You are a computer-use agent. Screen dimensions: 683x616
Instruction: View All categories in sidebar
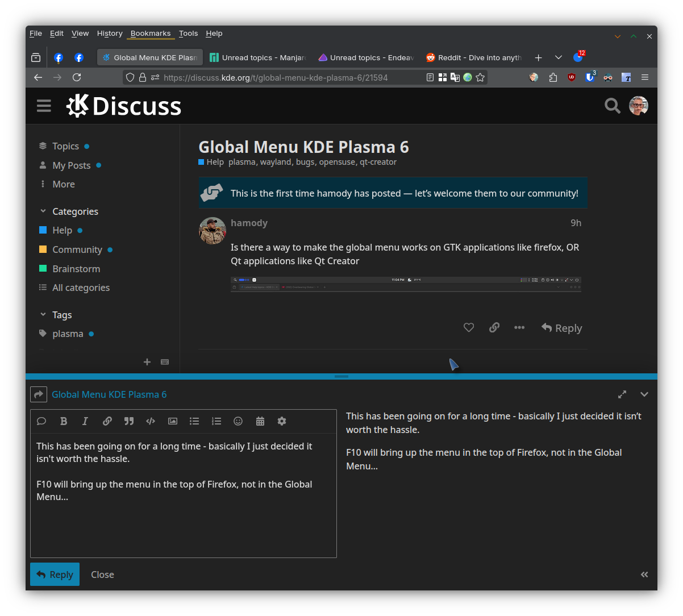point(74,288)
